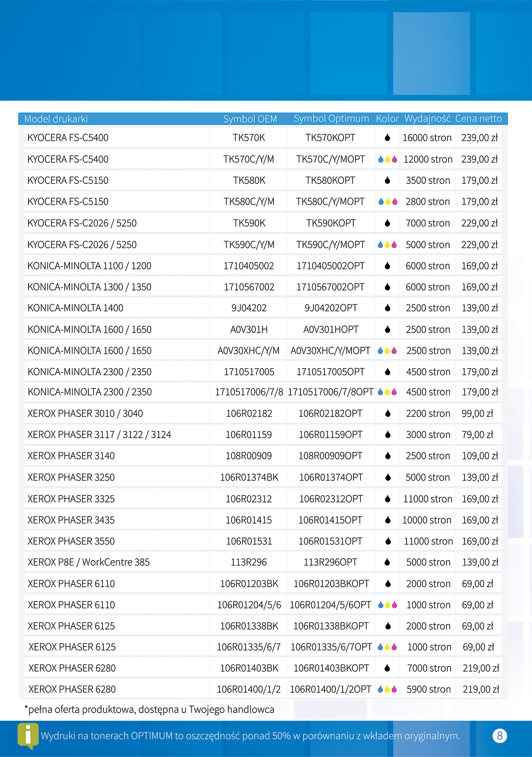
Task: Click the color drops next to 1710517006/7/8OPT
Action: [x=387, y=392]
